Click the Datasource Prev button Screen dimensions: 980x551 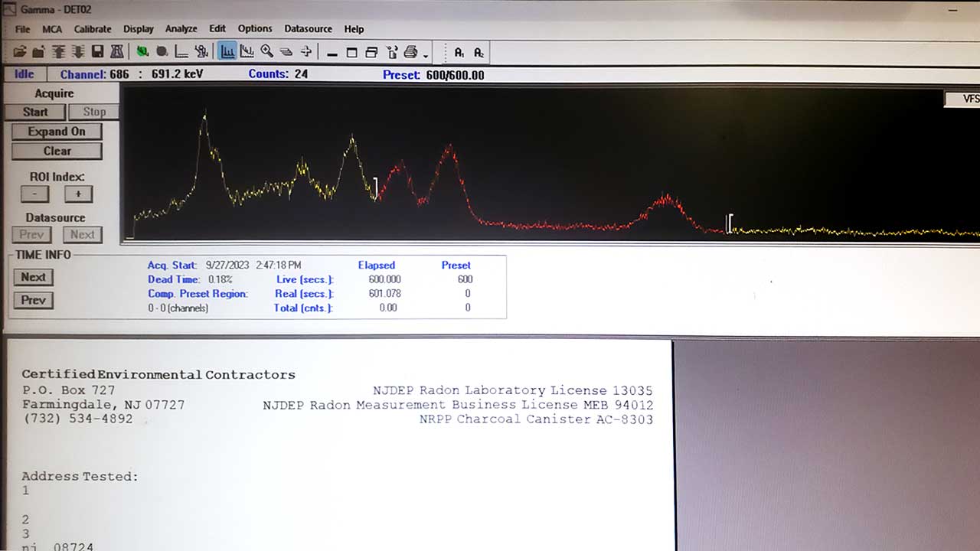coord(32,235)
